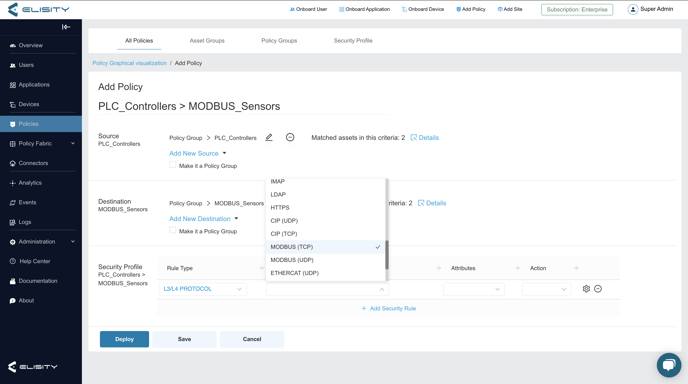This screenshot has height=384, width=688.
Task: Select MODBUS (TCP) protocol option
Action: (326, 247)
